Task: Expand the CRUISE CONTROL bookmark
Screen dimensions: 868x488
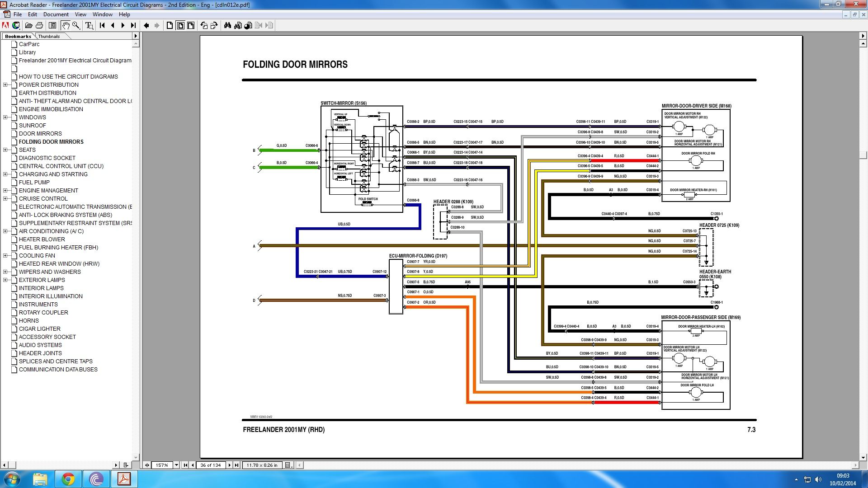Action: 5,199
